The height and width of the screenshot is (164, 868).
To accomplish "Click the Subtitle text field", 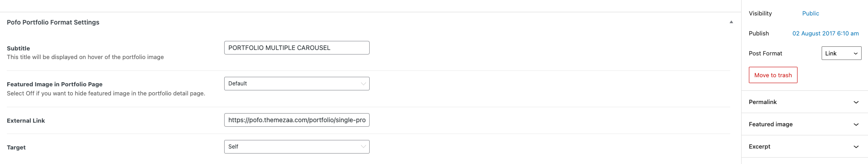I will pos(296,48).
